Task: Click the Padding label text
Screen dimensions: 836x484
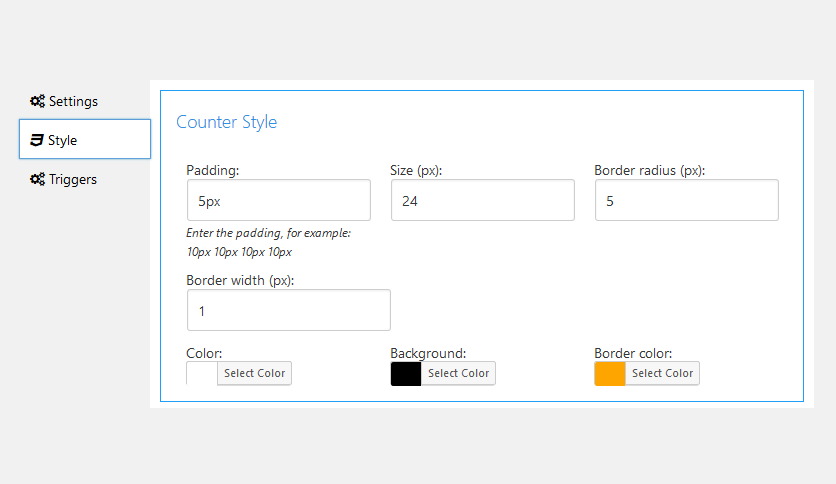Action: point(213,170)
